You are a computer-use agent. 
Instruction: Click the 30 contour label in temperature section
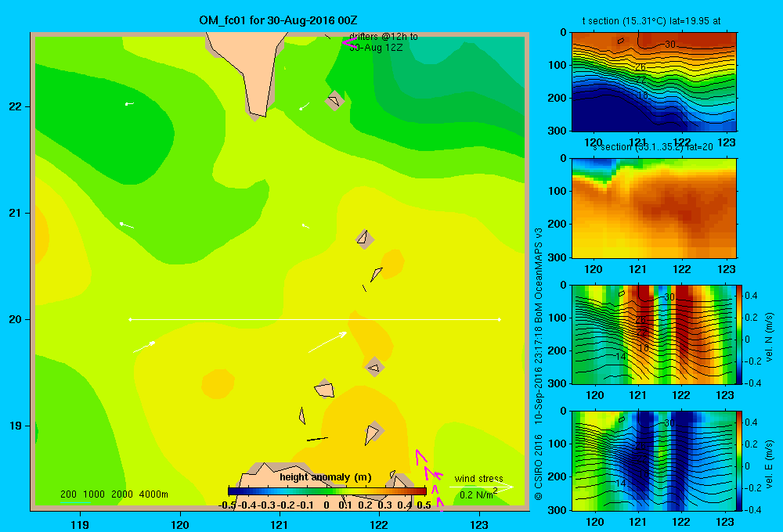point(670,45)
